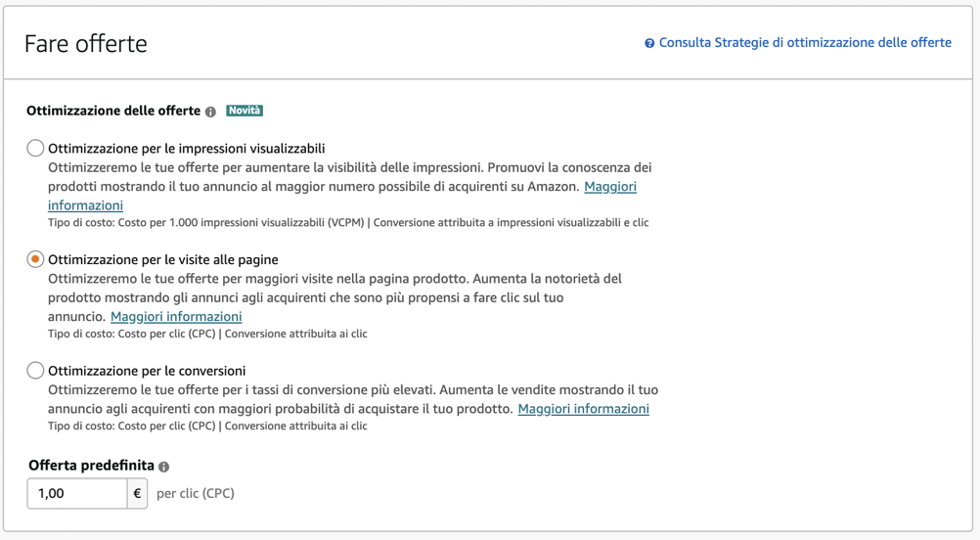Screen dimensions: 980x540
Task: Select the visite alle pagine radio button
Action: pos(35,259)
